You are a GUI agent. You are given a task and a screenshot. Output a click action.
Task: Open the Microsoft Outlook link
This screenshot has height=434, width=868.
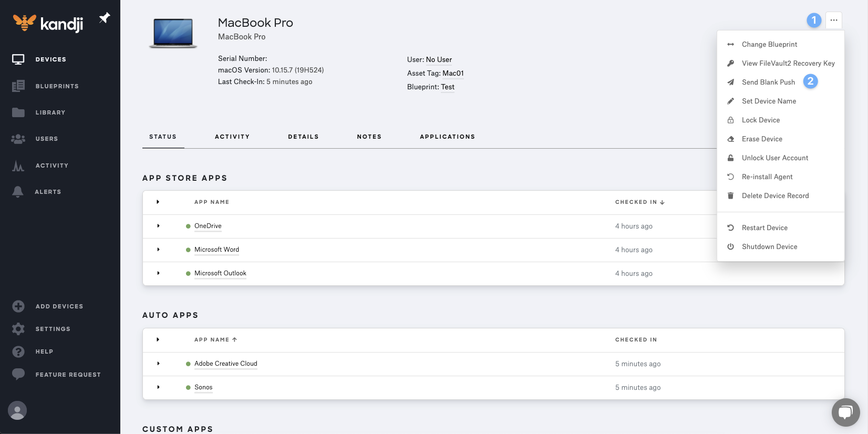(220, 273)
